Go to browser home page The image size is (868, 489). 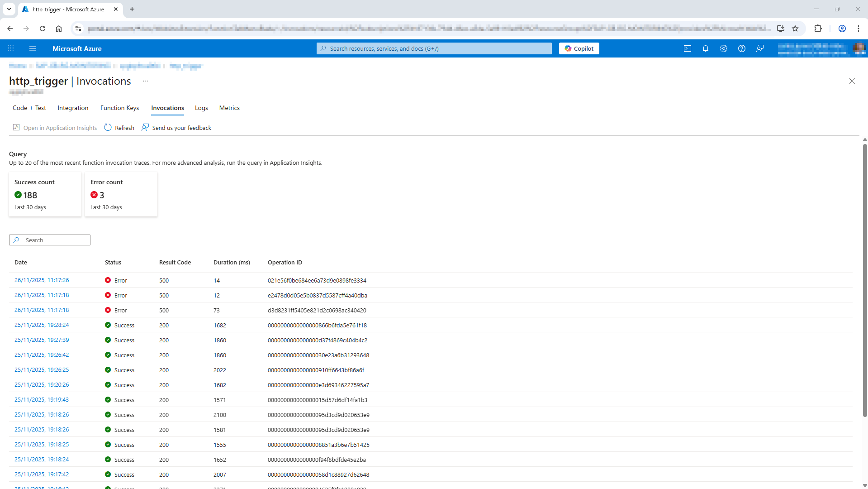click(x=59, y=29)
